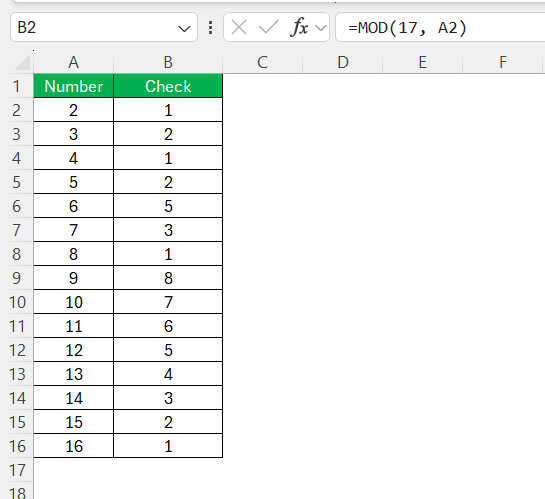This screenshot has height=499, width=545.
Task: Select row 13 header
Action: coord(17,374)
